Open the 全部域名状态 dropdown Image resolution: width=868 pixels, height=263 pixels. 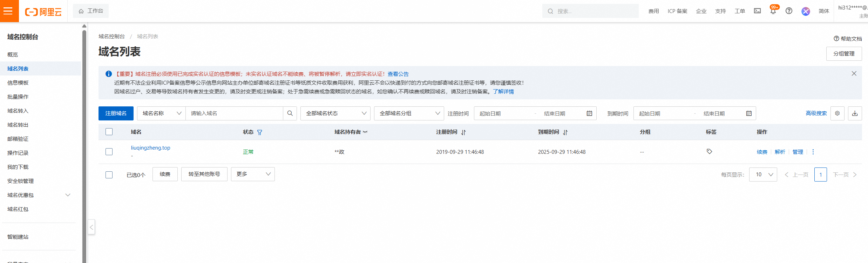[x=335, y=113]
